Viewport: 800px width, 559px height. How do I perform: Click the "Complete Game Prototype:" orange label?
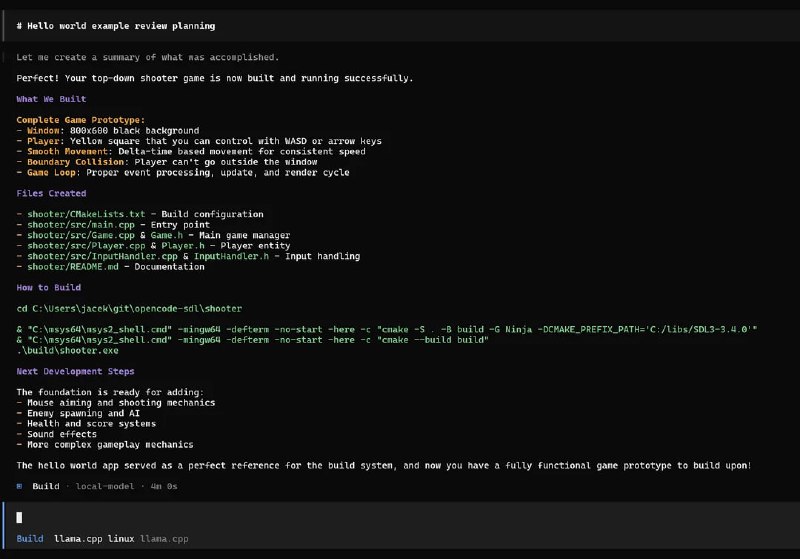pyautogui.click(x=80, y=120)
